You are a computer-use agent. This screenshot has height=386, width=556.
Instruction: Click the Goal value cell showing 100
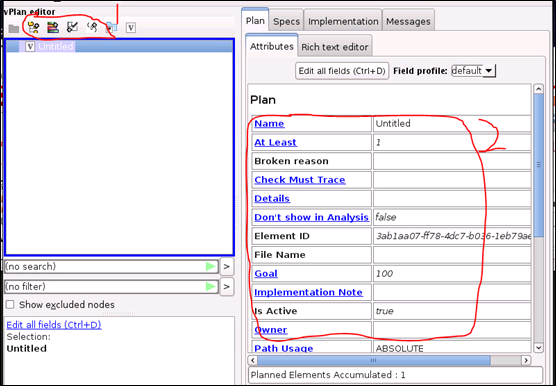pos(452,274)
